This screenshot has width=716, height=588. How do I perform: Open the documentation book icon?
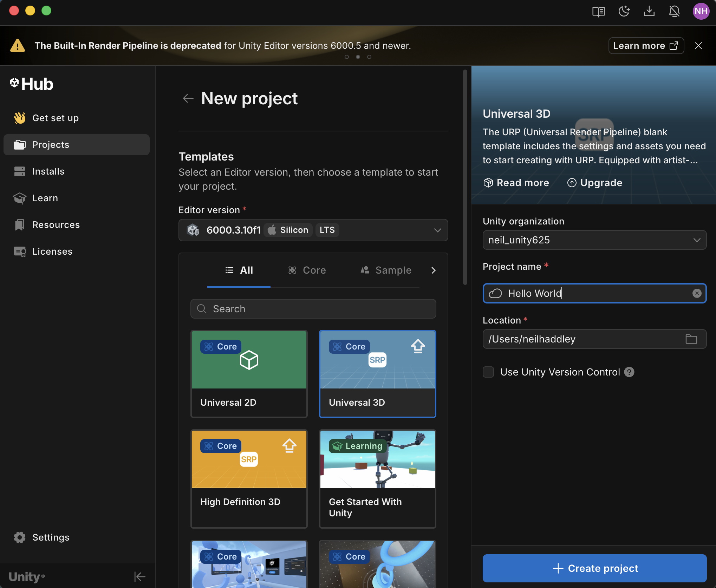point(598,11)
